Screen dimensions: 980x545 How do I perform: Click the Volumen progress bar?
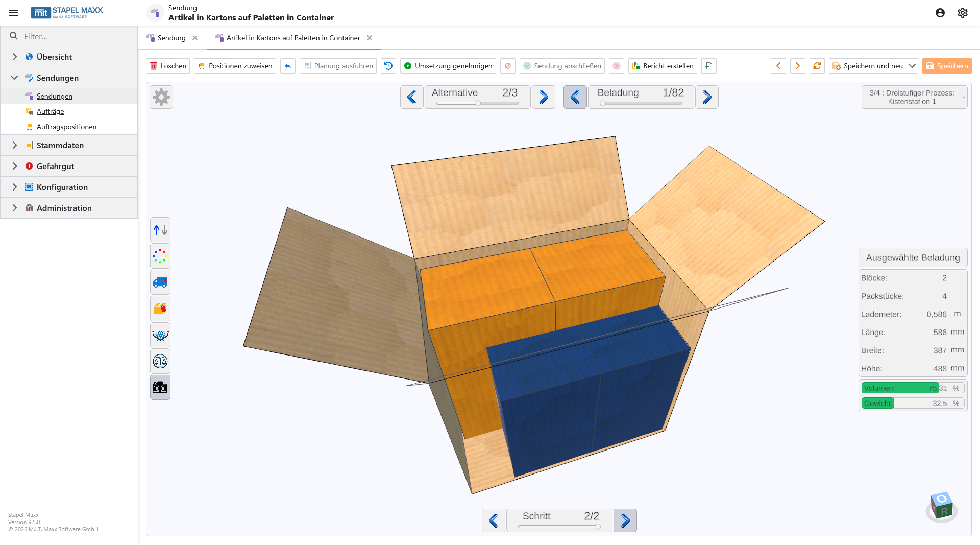click(x=913, y=388)
